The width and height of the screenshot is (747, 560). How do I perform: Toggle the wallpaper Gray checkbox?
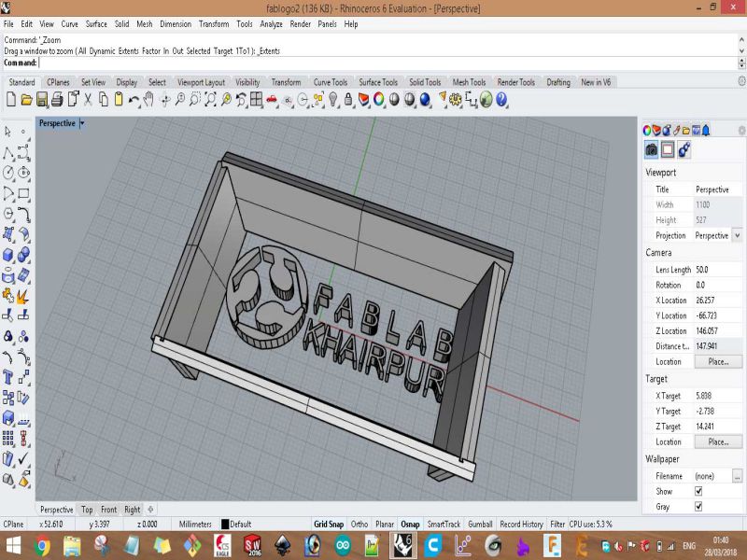coord(698,506)
